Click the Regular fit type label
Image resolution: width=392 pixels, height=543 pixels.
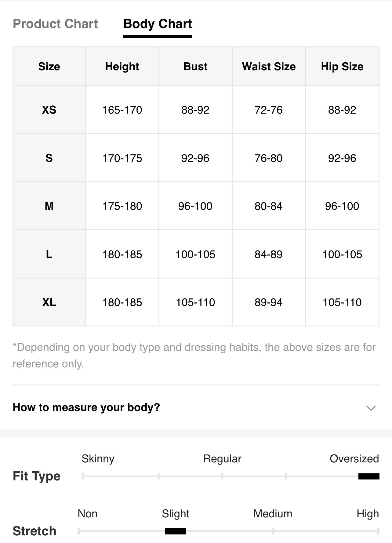(x=222, y=459)
